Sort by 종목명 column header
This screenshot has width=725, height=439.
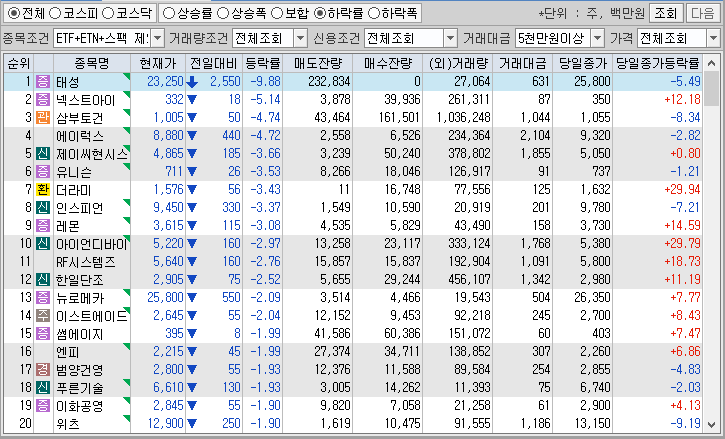point(92,63)
